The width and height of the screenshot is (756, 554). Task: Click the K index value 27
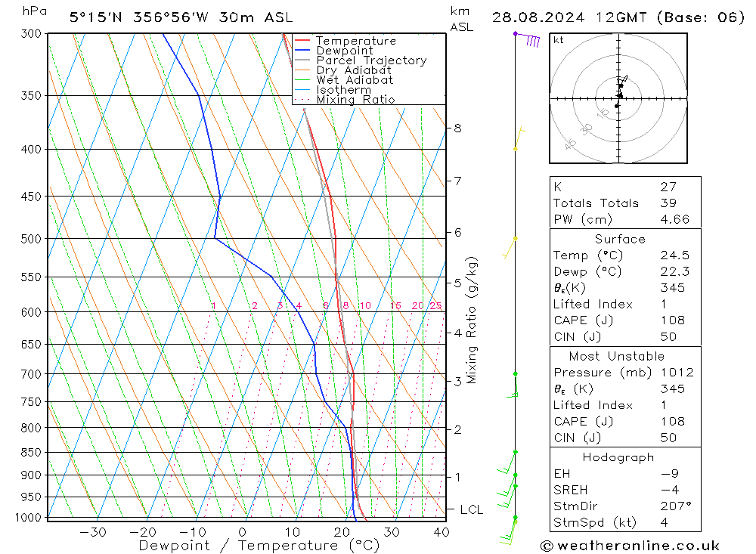[669, 187]
